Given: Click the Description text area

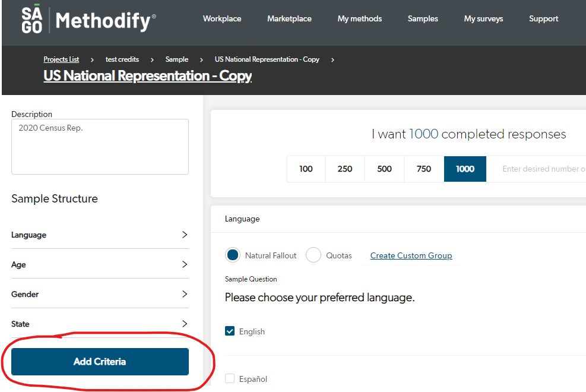Looking at the screenshot, I should pos(100,147).
